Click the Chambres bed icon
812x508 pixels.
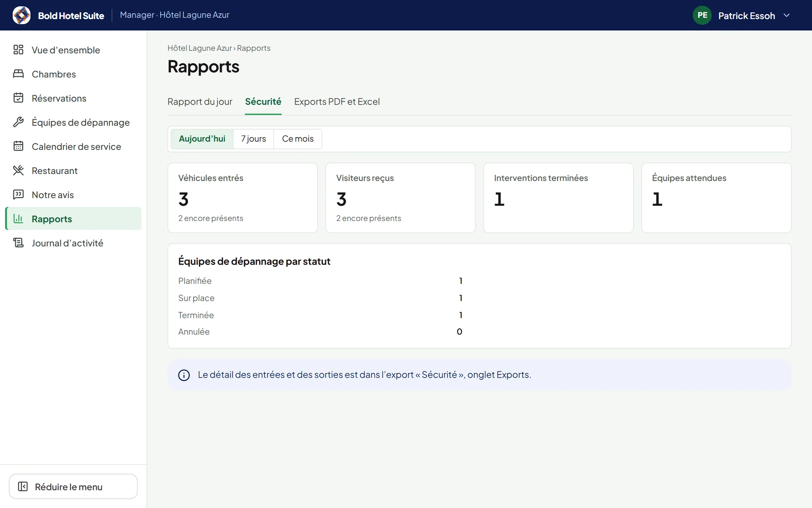(x=18, y=74)
